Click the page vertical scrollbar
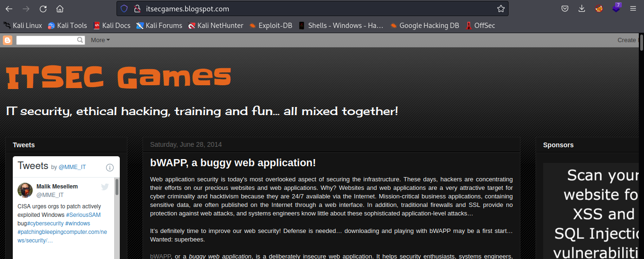 pyautogui.click(x=641, y=43)
